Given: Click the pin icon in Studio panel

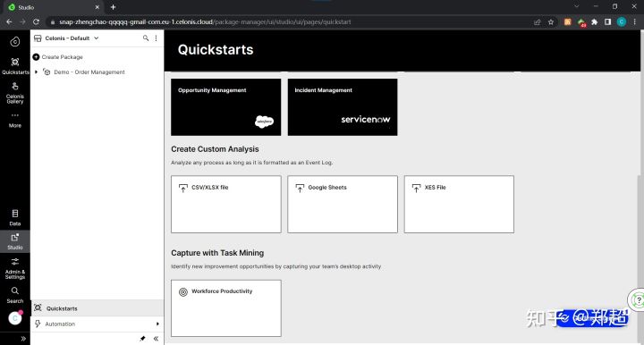Looking at the screenshot, I should [142, 339].
